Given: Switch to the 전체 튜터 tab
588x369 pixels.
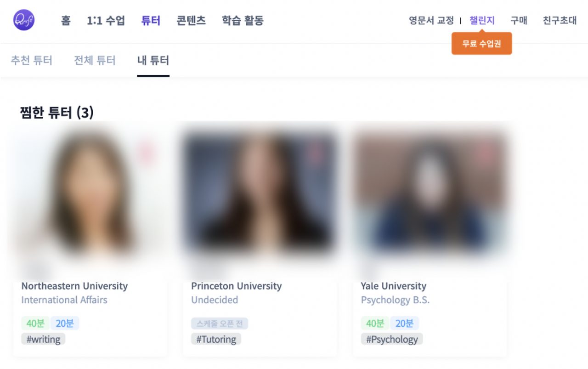Looking at the screenshot, I should coord(95,60).
